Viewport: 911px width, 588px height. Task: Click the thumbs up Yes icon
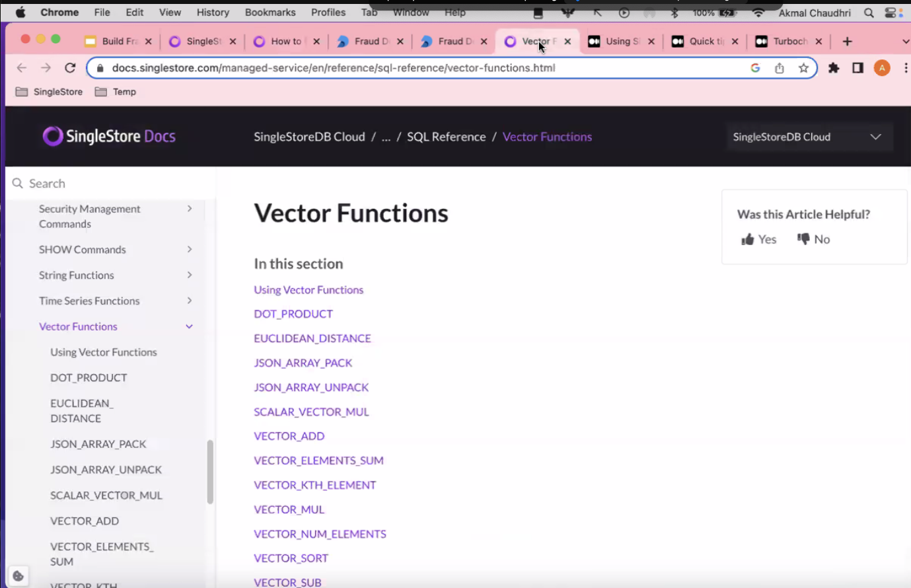(x=748, y=239)
